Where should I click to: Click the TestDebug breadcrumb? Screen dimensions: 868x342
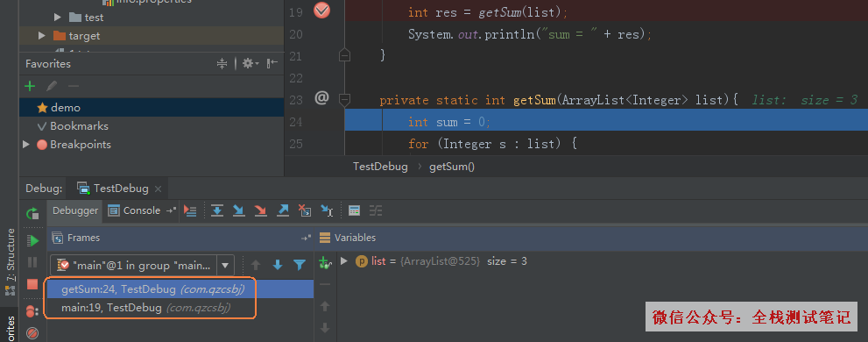(x=380, y=167)
